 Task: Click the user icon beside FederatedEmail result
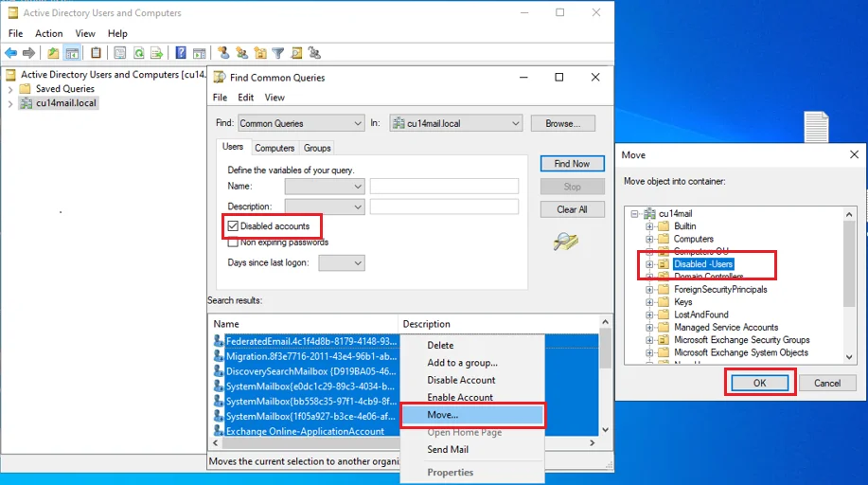(219, 341)
